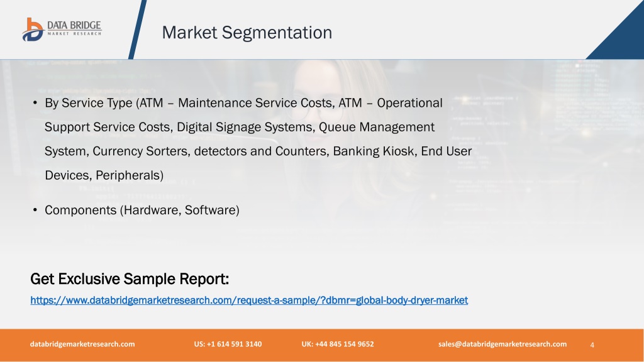Click the 'Market Segmentation' slide title
644x362 pixels.
pyautogui.click(x=247, y=33)
